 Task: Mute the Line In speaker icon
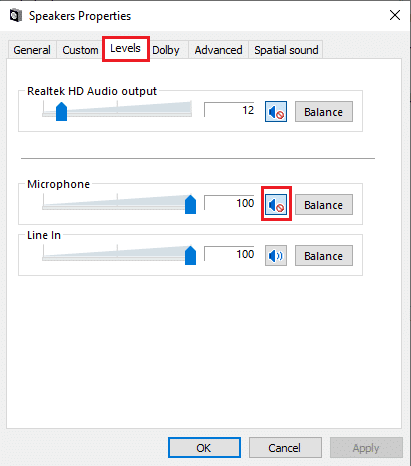pos(276,256)
